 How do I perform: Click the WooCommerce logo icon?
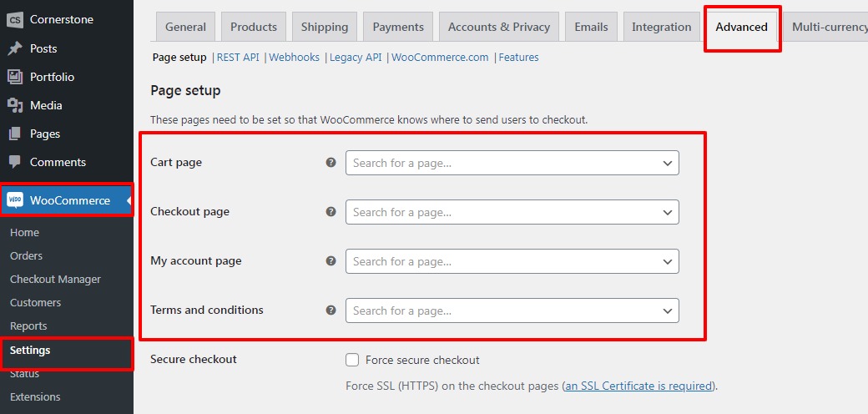point(15,200)
